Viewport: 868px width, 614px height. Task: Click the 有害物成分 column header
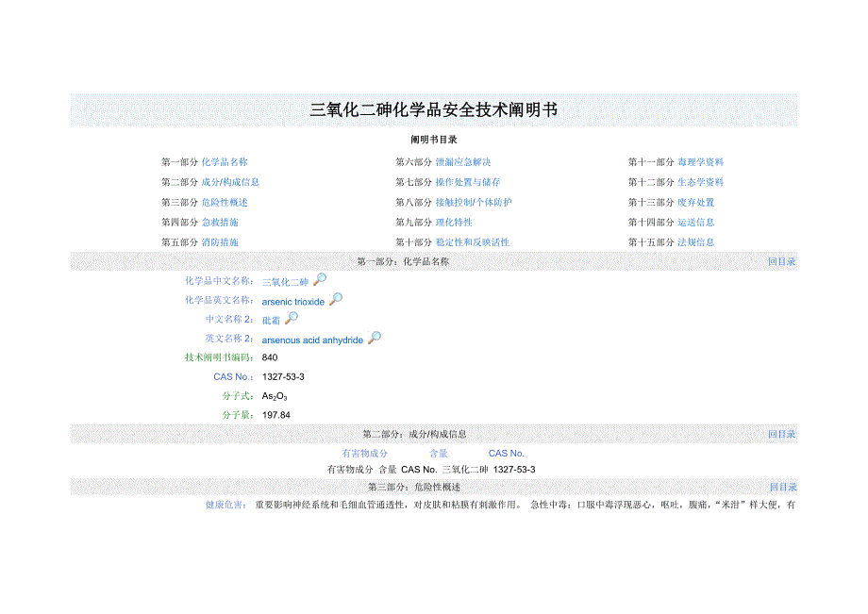coord(363,453)
